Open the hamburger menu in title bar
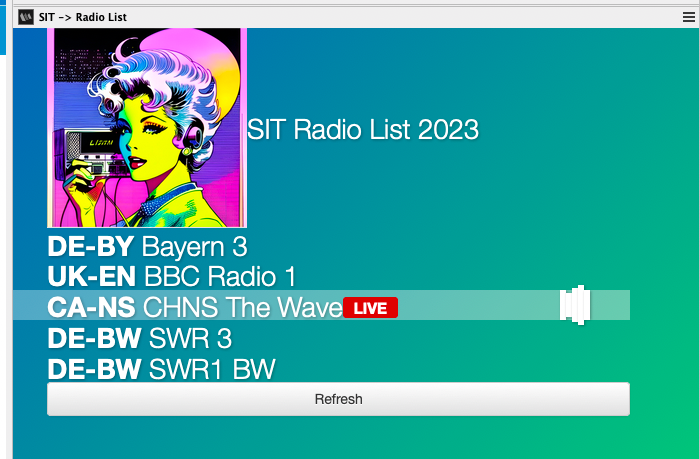Image resolution: width=700 pixels, height=459 pixels. 688,17
